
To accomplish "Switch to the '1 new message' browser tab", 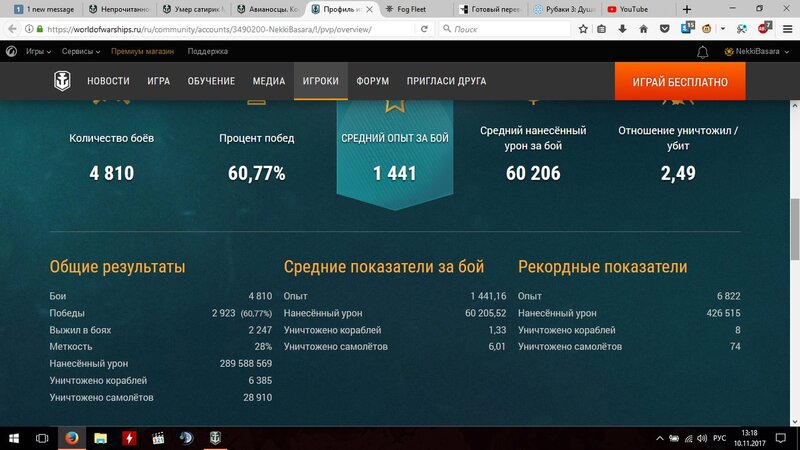I will tap(44, 9).
